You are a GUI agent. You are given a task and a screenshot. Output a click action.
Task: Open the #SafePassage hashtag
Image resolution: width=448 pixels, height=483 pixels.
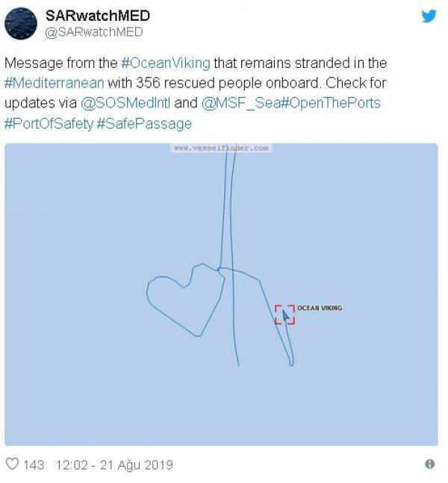coord(144,123)
